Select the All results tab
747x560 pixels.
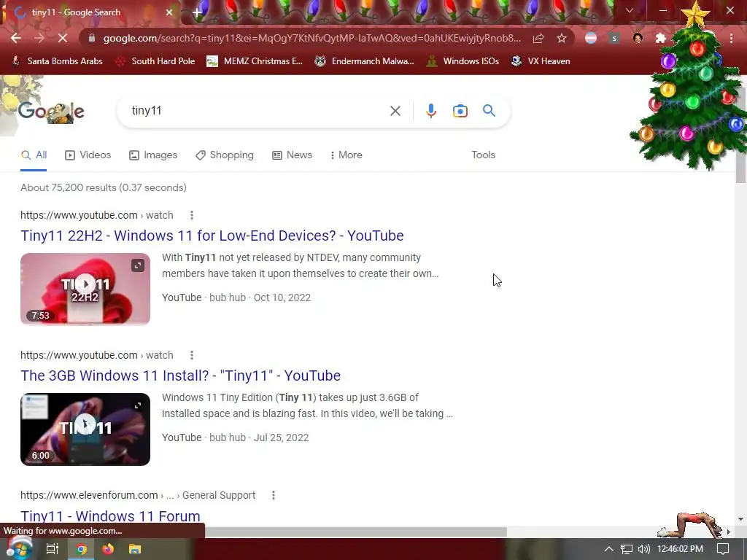point(34,155)
